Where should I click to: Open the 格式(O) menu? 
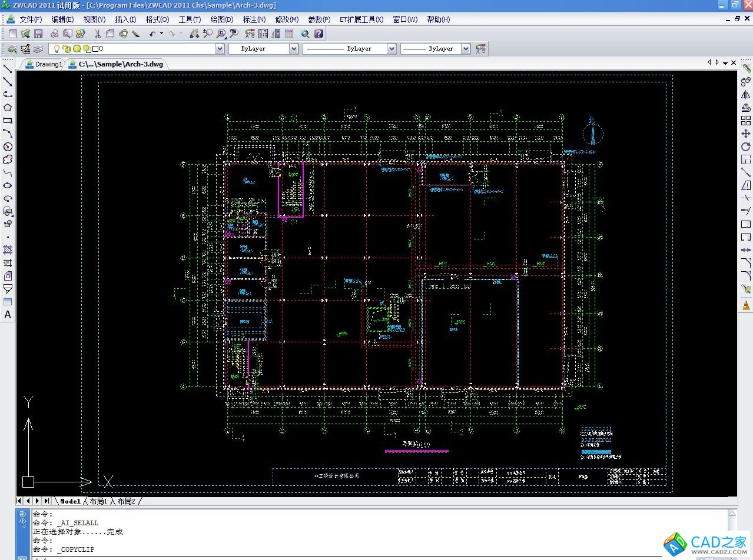pyautogui.click(x=157, y=19)
